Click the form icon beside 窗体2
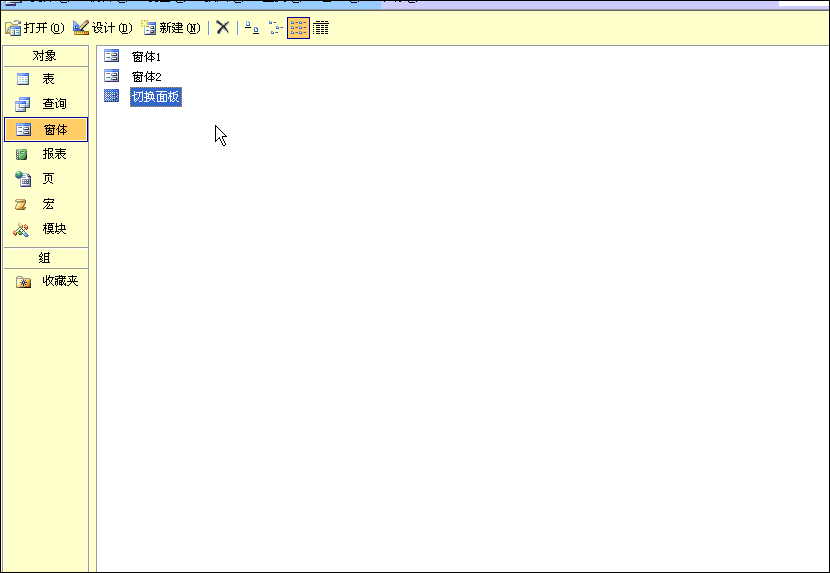The height and width of the screenshot is (573, 830). tap(112, 76)
